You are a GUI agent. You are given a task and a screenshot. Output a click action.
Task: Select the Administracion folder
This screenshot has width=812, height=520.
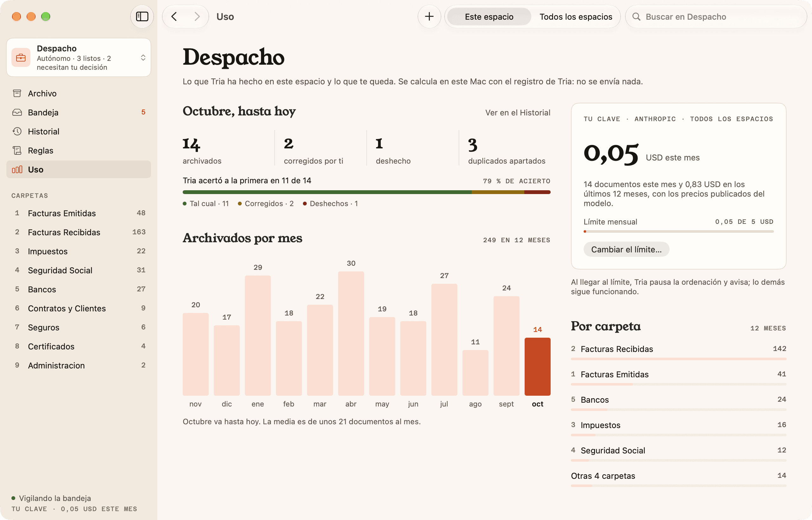pos(79,365)
